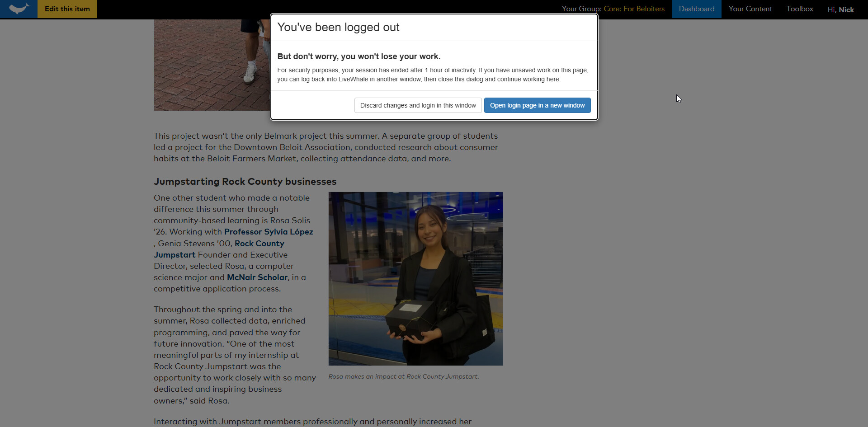Open the Toolbox menu
Viewport: 868px width, 427px height.
[x=799, y=9]
